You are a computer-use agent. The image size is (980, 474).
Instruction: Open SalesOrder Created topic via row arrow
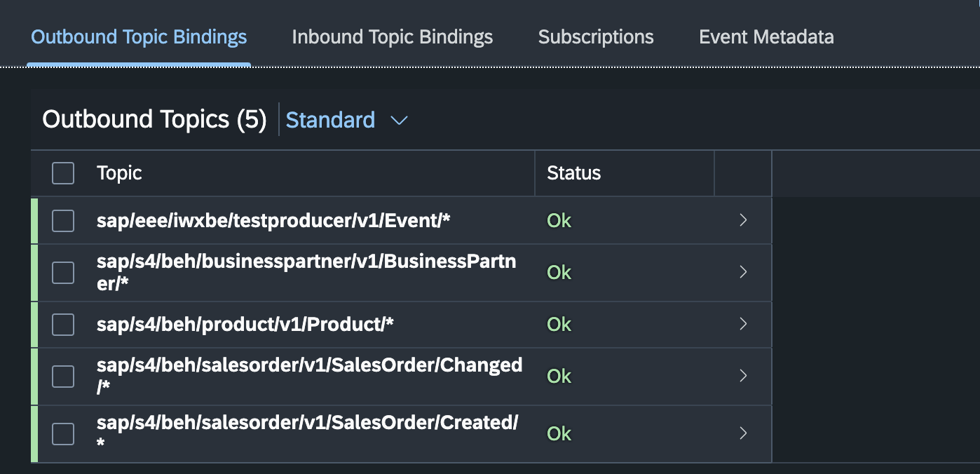click(743, 433)
